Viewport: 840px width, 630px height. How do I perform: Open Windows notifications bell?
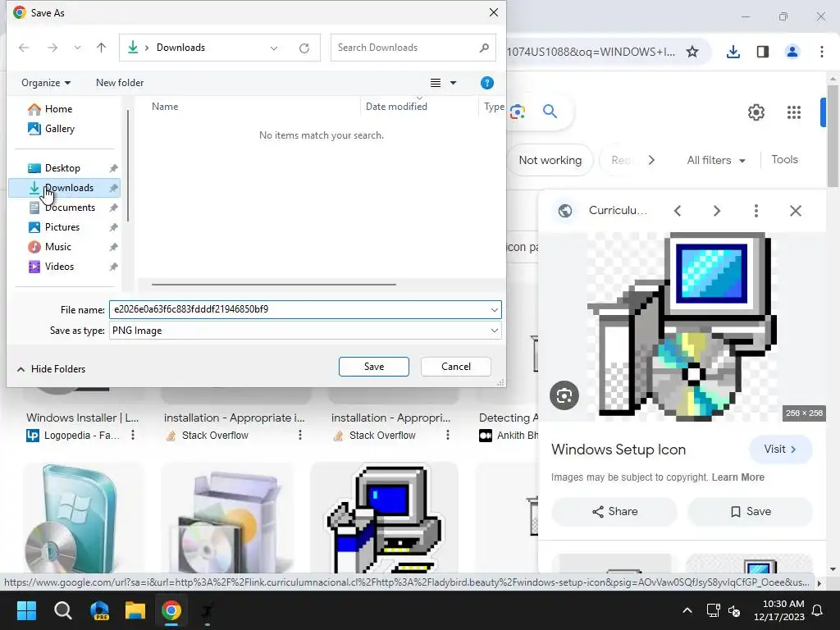pos(817,610)
